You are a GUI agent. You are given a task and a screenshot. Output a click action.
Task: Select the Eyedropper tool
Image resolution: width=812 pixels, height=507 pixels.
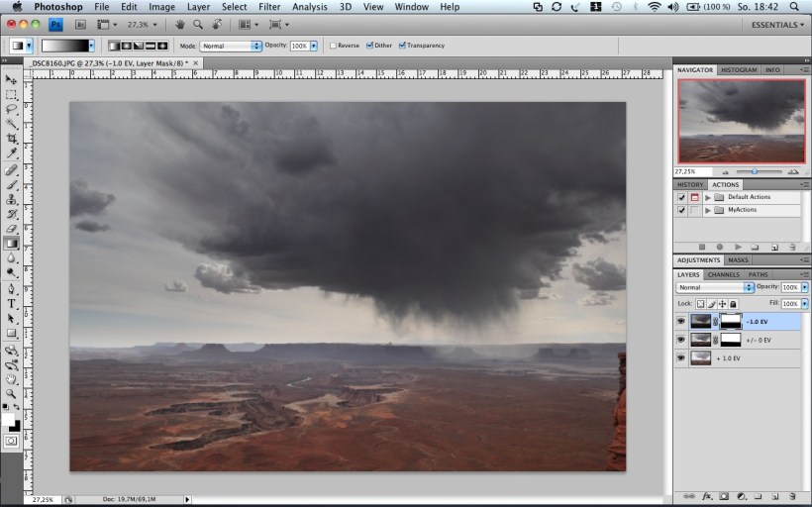tap(11, 152)
